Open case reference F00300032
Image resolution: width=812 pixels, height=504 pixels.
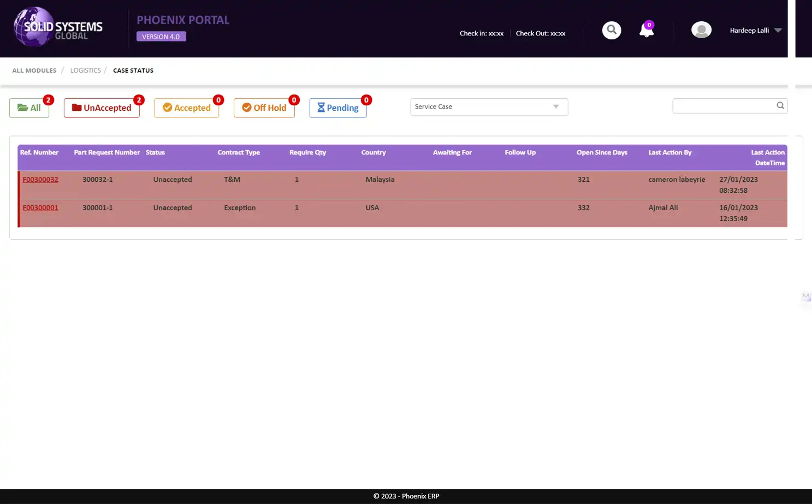click(40, 179)
